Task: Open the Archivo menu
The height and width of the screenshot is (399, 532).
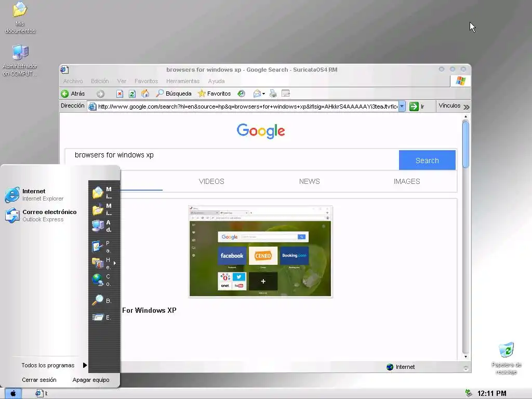Action: [x=73, y=81]
